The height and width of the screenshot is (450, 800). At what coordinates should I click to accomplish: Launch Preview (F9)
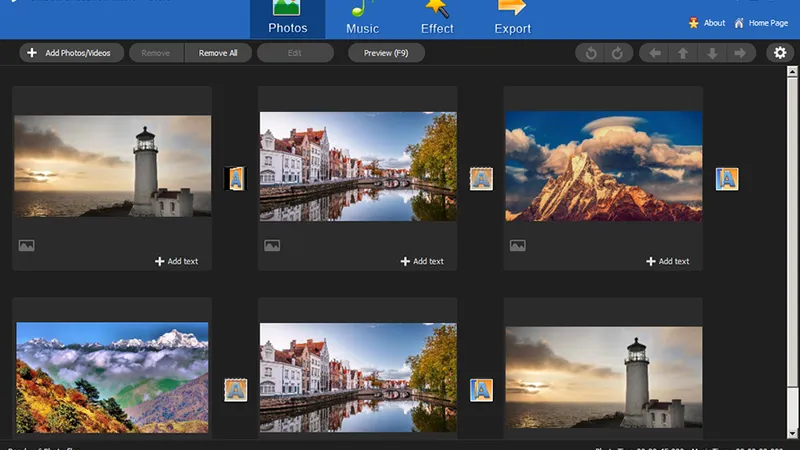[x=386, y=53]
